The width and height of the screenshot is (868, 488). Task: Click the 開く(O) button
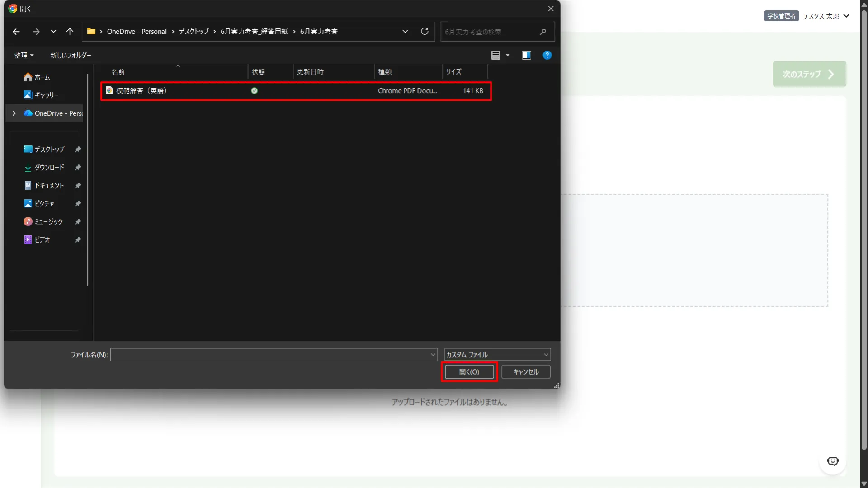[x=469, y=372]
